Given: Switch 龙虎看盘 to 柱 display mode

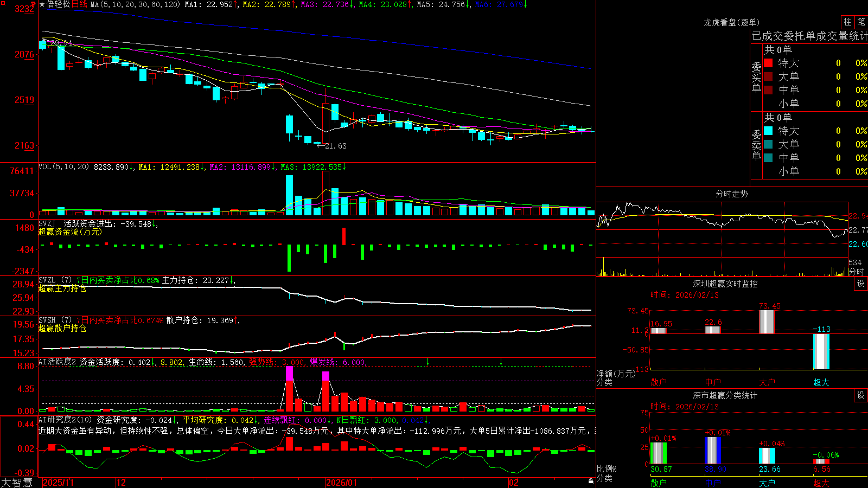Looking at the screenshot, I should tap(847, 22).
